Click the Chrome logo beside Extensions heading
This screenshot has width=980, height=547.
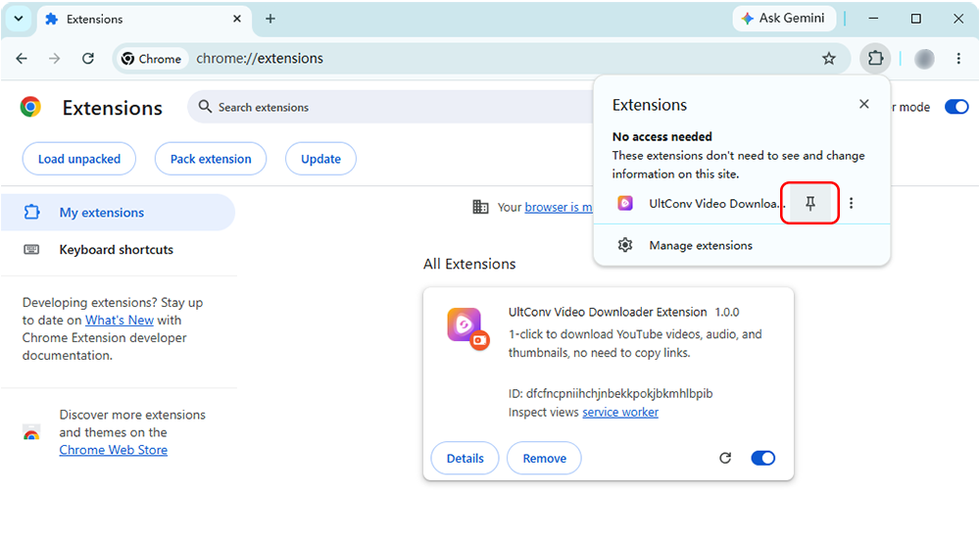pyautogui.click(x=30, y=107)
